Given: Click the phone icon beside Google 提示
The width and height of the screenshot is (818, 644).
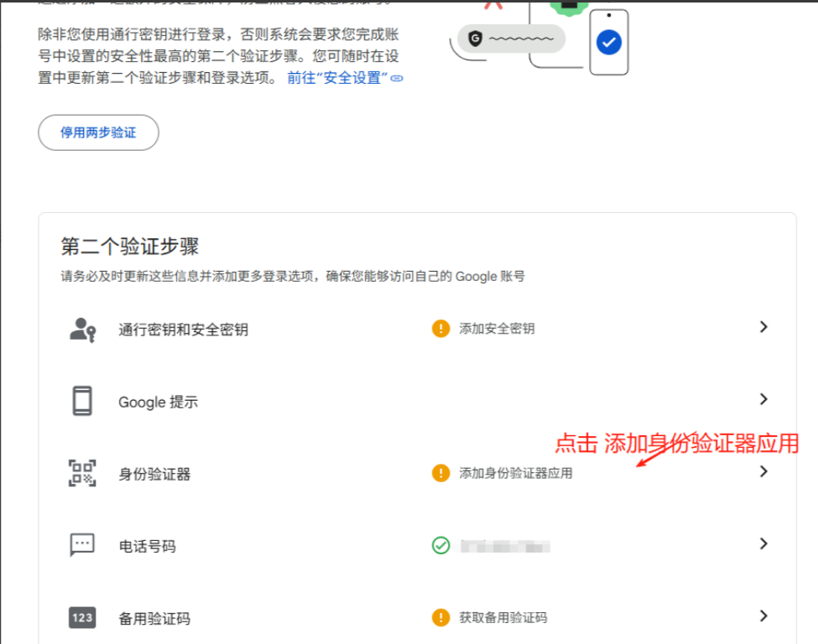Looking at the screenshot, I should 82,401.
